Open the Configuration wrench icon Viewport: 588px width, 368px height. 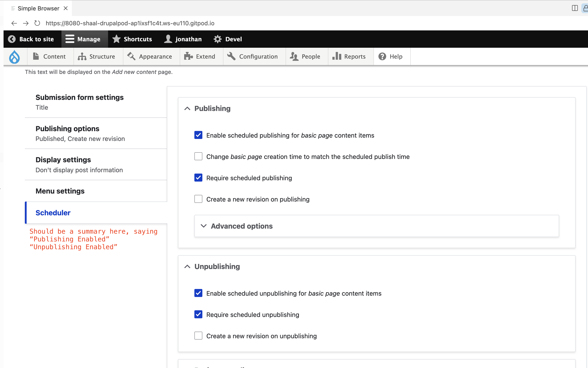pos(231,56)
